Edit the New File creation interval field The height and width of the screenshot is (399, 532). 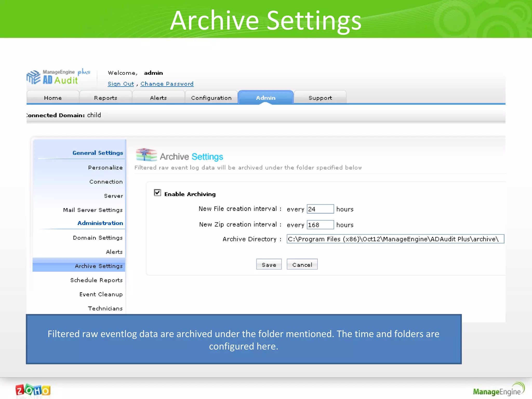click(x=320, y=209)
